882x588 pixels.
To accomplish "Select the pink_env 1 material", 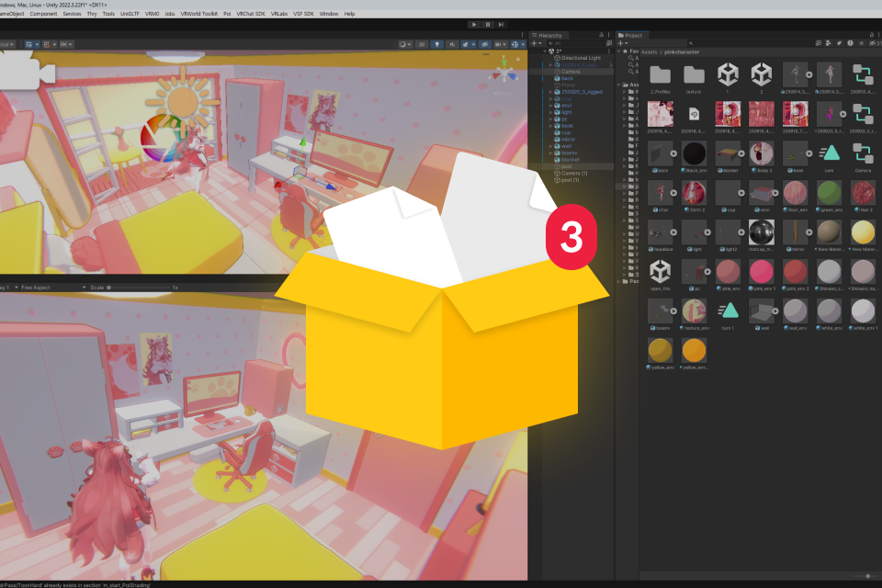I will tap(761, 275).
